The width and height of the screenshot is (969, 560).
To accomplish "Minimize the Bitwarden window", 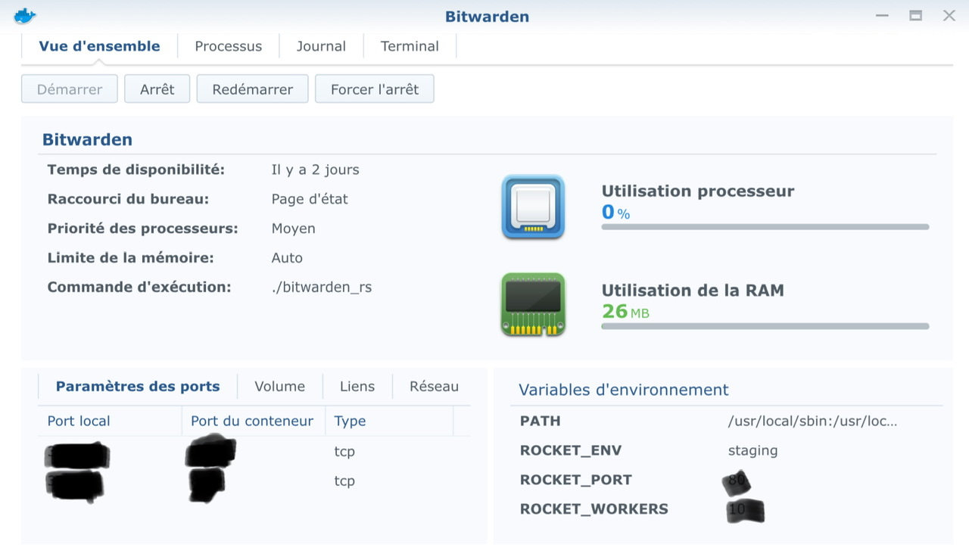I will pos(882,15).
